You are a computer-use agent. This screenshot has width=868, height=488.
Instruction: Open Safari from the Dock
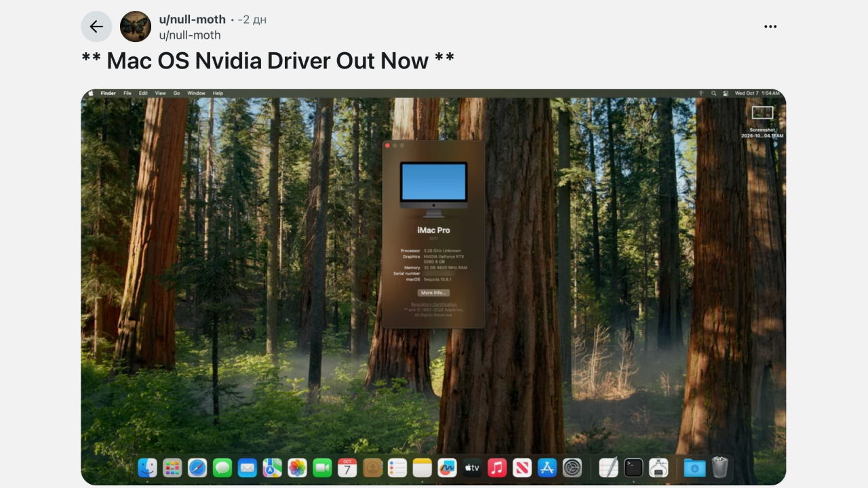click(x=197, y=468)
